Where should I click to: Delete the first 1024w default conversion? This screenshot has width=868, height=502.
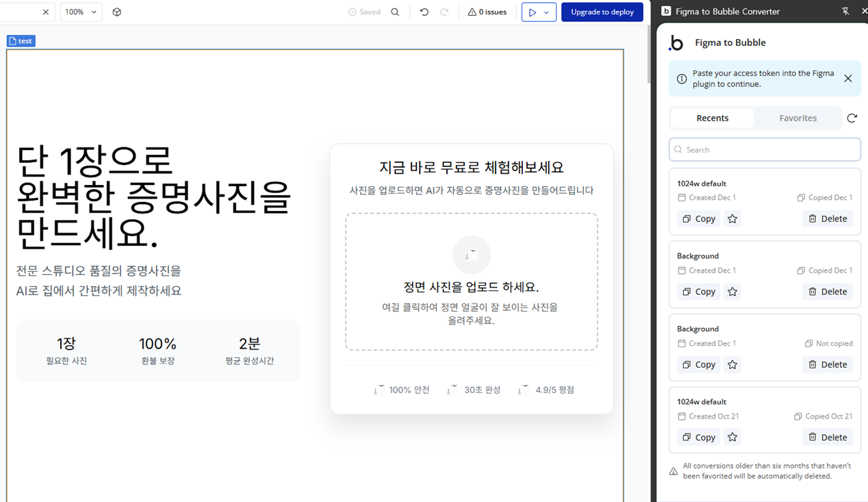[827, 219]
